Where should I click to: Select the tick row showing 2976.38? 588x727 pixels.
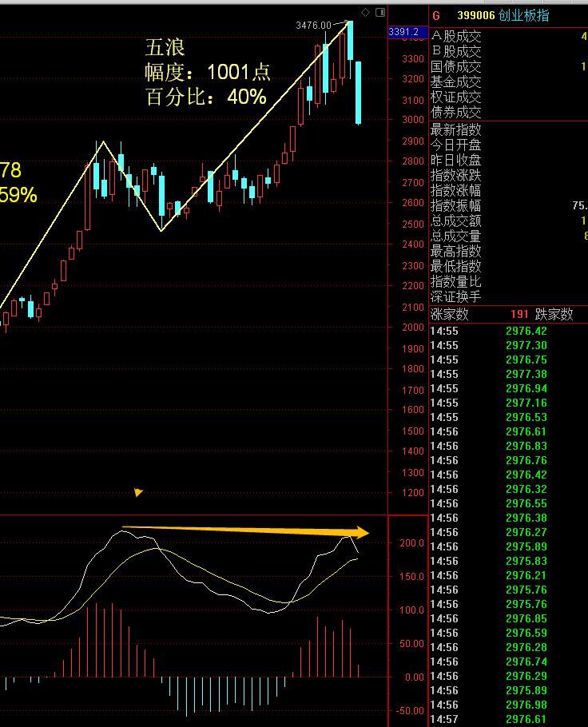pos(509,518)
